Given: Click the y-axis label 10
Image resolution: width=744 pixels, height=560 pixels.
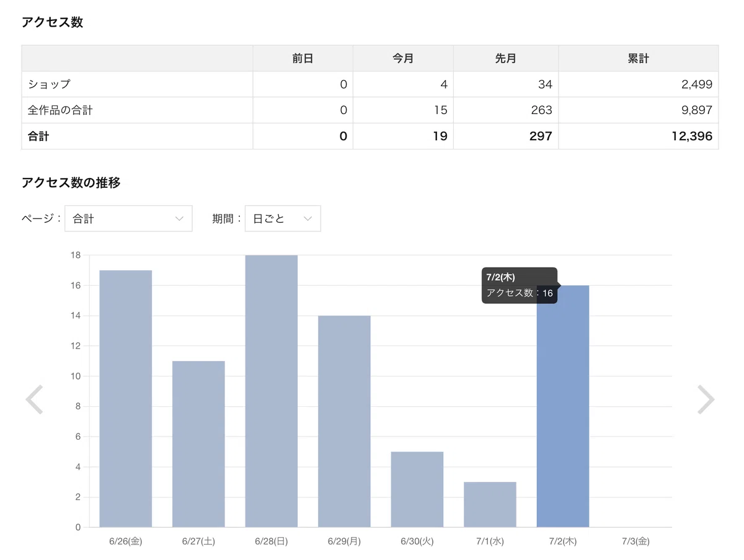Looking at the screenshot, I should click(76, 376).
